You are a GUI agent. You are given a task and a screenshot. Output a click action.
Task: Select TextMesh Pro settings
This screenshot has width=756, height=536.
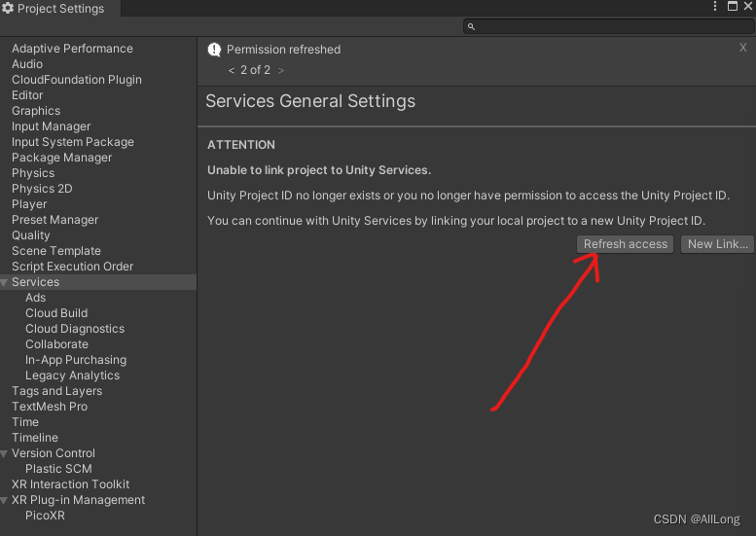[50, 407]
